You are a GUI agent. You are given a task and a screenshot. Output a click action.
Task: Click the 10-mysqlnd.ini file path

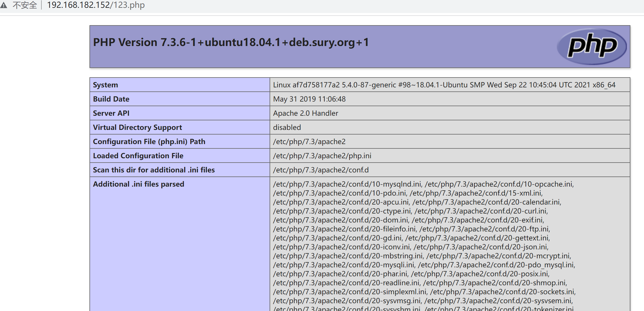[x=347, y=184]
